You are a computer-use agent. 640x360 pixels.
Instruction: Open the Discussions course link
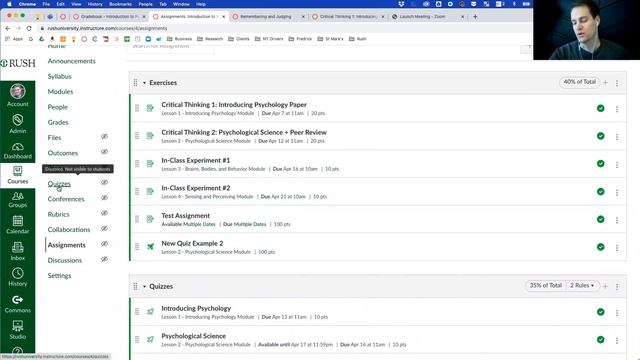(x=64, y=260)
